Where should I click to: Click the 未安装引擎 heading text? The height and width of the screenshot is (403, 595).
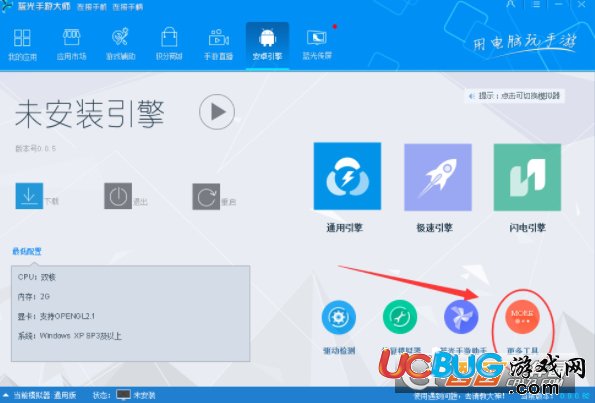(90, 113)
